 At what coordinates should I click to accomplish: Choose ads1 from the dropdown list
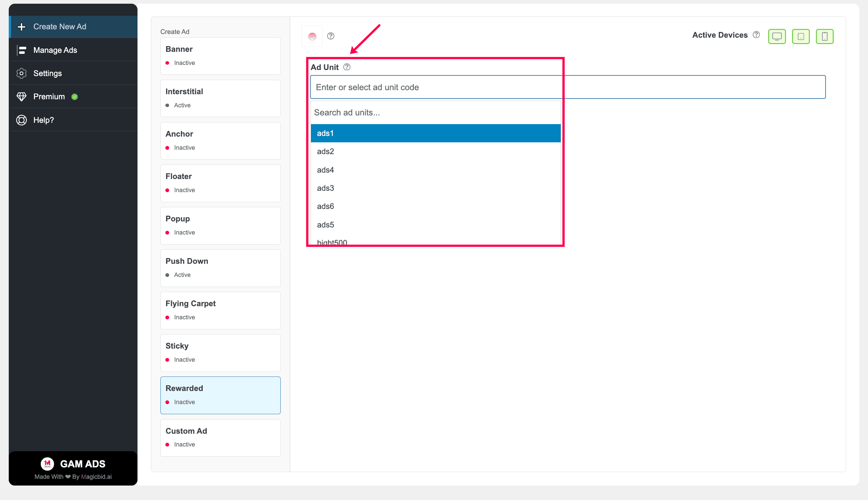tap(436, 133)
